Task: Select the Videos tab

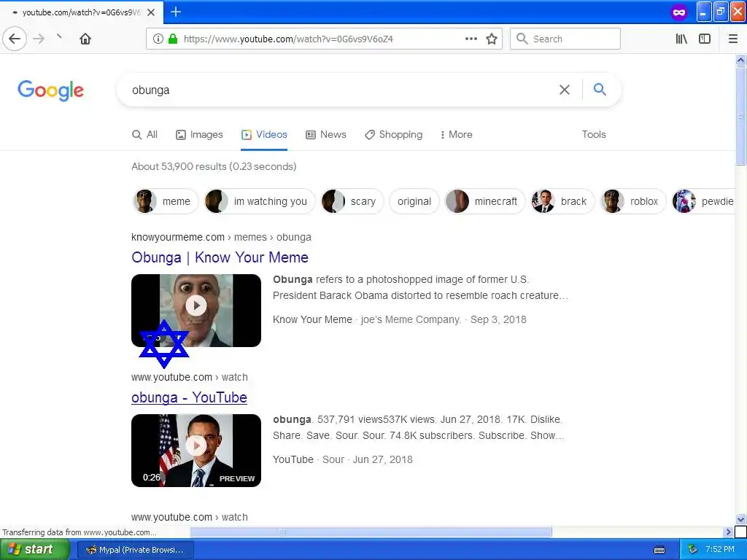Action: tap(264, 135)
